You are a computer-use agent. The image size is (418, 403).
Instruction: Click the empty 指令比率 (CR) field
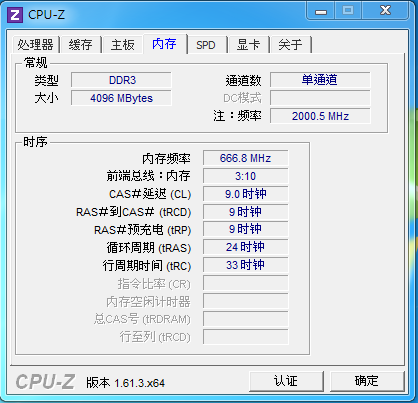(x=246, y=284)
